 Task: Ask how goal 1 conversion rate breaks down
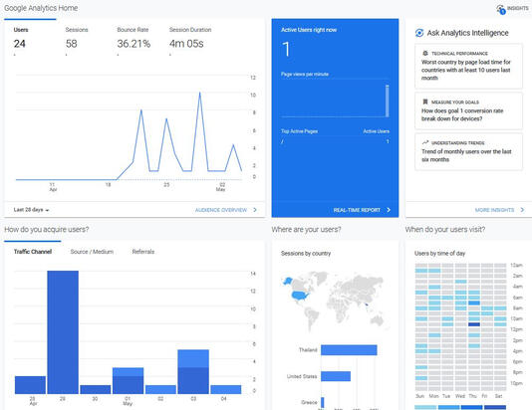pos(468,110)
